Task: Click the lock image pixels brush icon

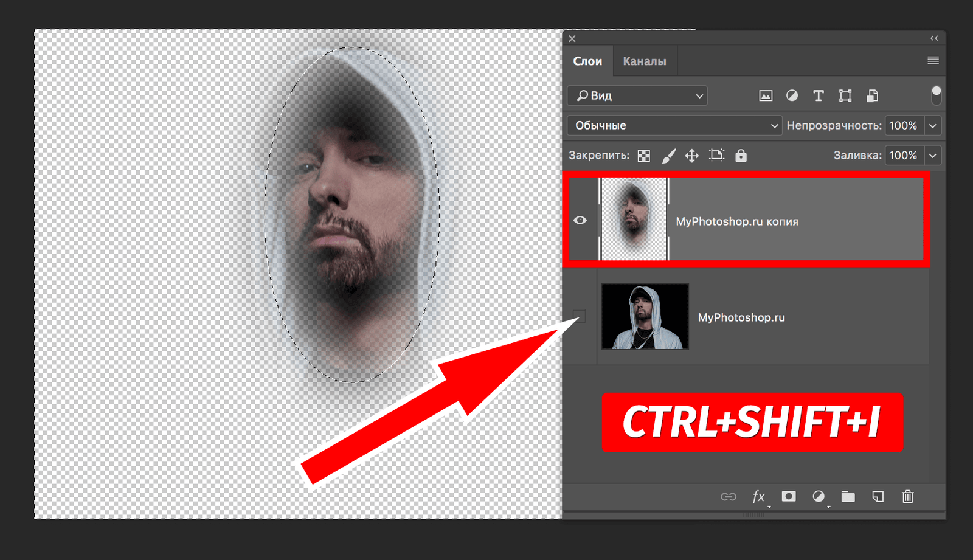Action: click(668, 156)
